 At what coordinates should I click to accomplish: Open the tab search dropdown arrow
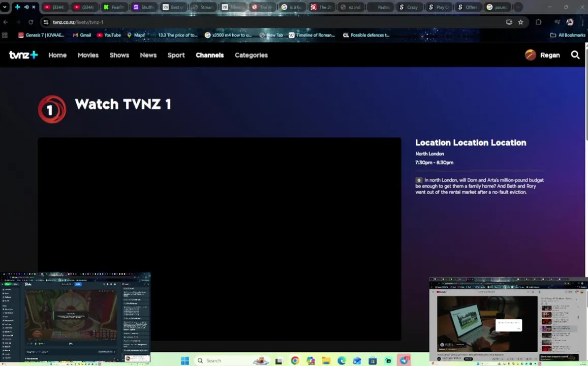coord(5,7)
